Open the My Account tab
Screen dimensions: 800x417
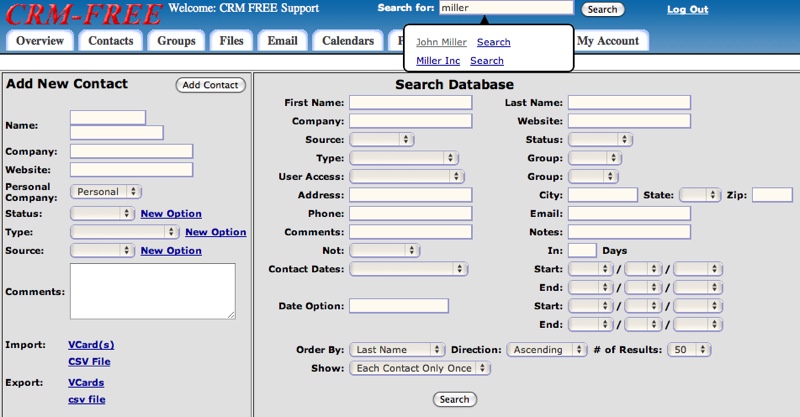pos(608,41)
